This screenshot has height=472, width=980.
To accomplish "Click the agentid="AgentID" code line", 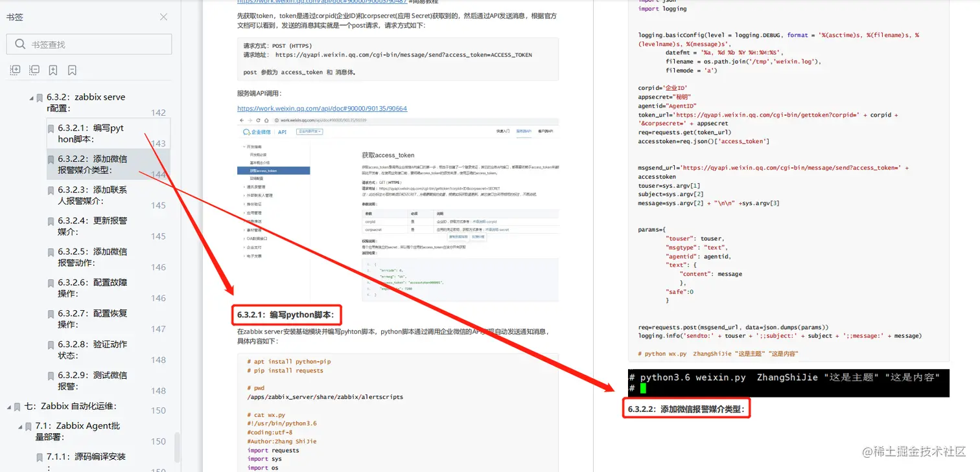I will coord(667,106).
